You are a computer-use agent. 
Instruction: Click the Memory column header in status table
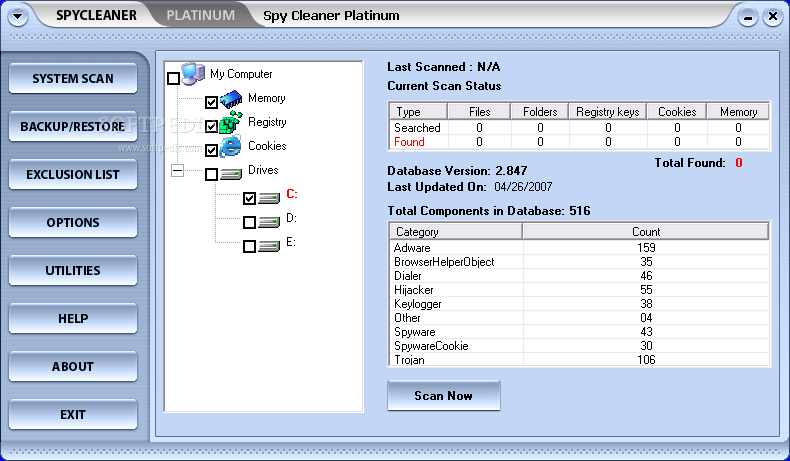[x=738, y=111]
